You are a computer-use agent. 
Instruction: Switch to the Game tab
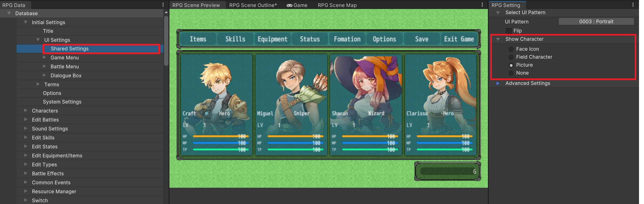point(297,5)
